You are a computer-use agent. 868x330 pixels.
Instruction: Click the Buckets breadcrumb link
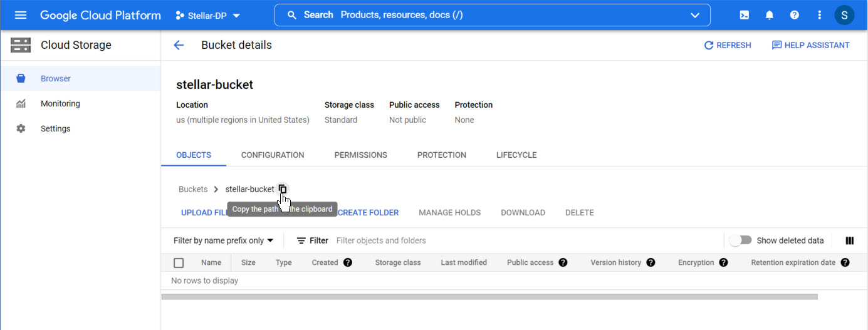tap(193, 189)
